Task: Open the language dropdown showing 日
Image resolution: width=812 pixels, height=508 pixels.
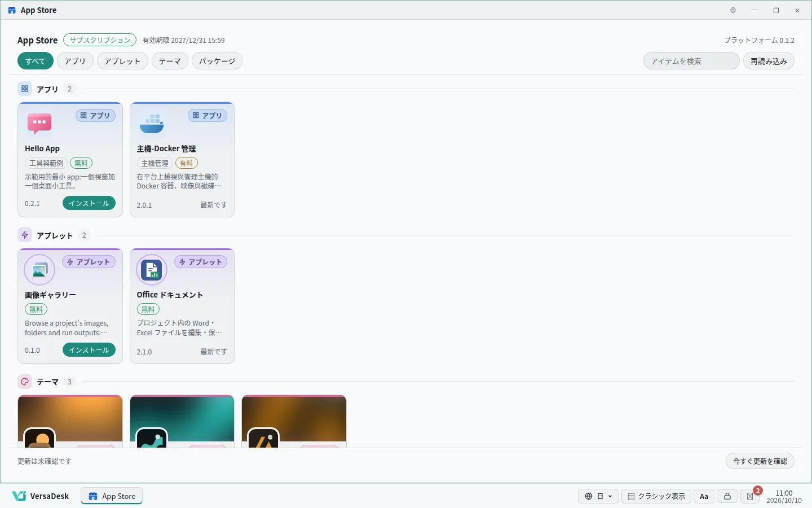Action: click(598, 496)
